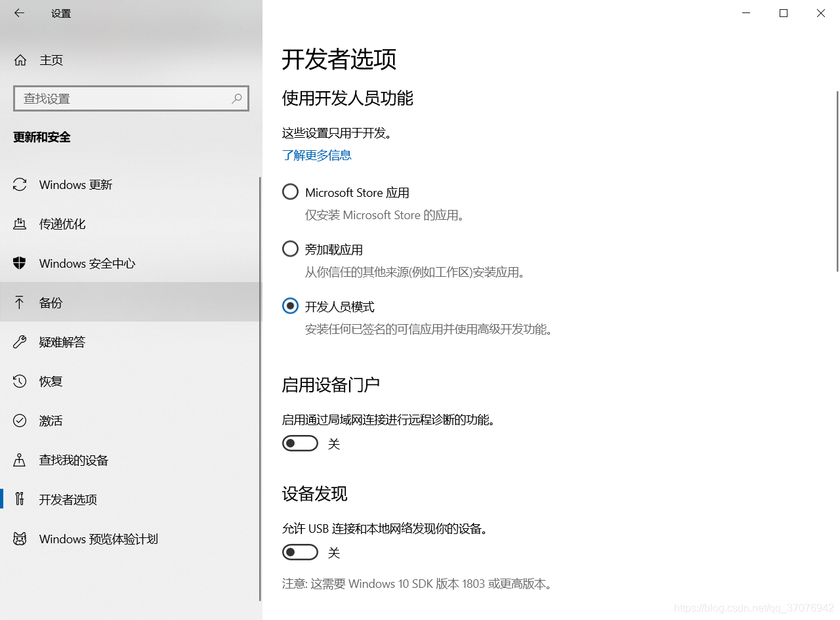This screenshot has width=840, height=620.
Task: Open the Windows 更新 page
Action: tap(131, 185)
